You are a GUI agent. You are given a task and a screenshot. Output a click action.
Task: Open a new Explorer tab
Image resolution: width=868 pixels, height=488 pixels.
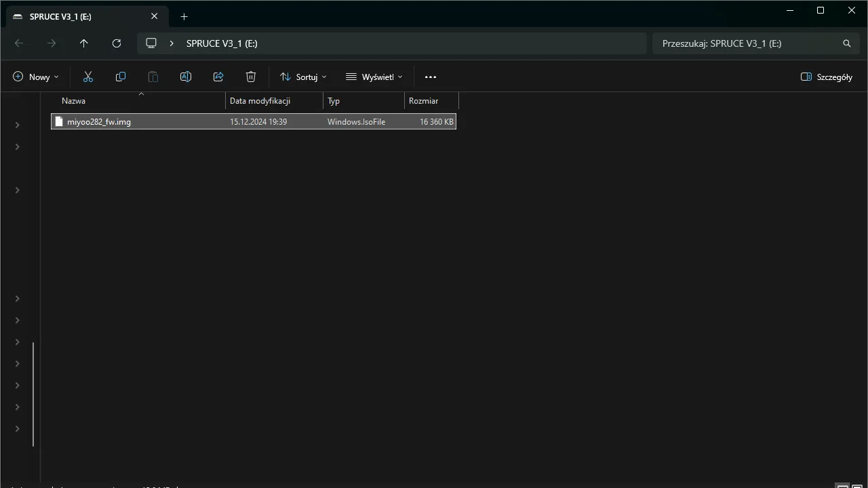click(x=184, y=16)
